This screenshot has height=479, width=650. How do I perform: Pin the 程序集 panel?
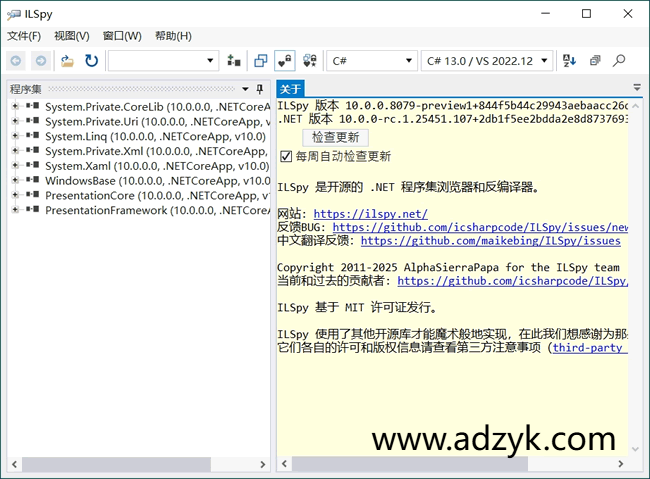(260, 89)
